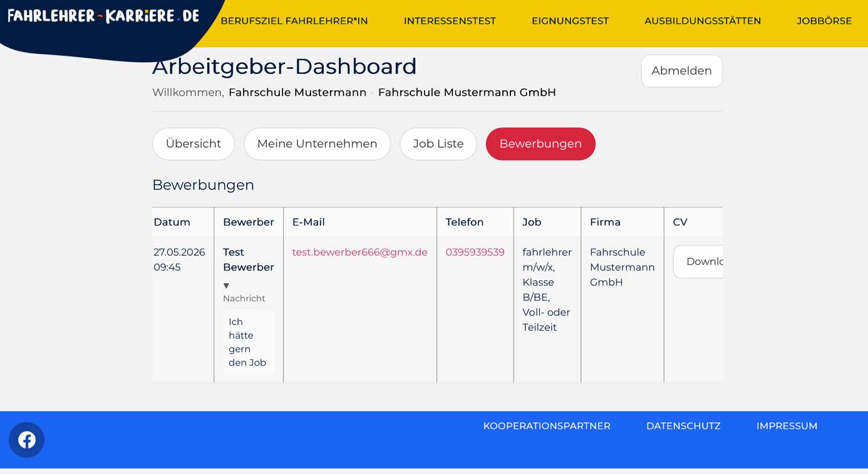Screen dimensions: 868x474
Task: Open Kooperationspartner footer link
Action: [x=547, y=426]
